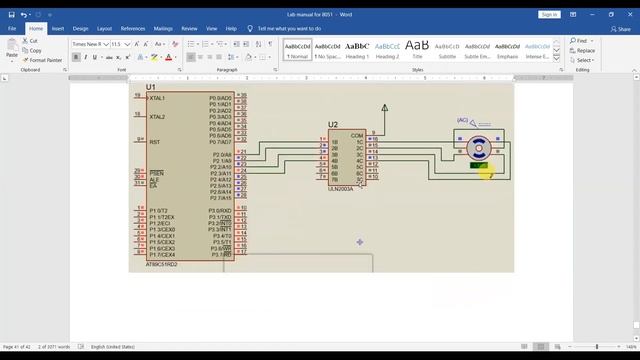Switch to Web Layout view
This screenshot has width=640, height=360.
click(558, 347)
